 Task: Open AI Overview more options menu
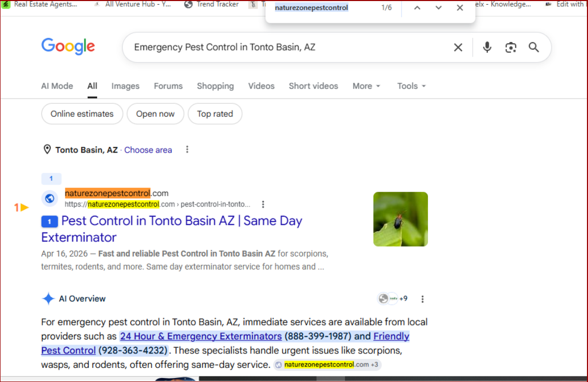[x=422, y=299]
